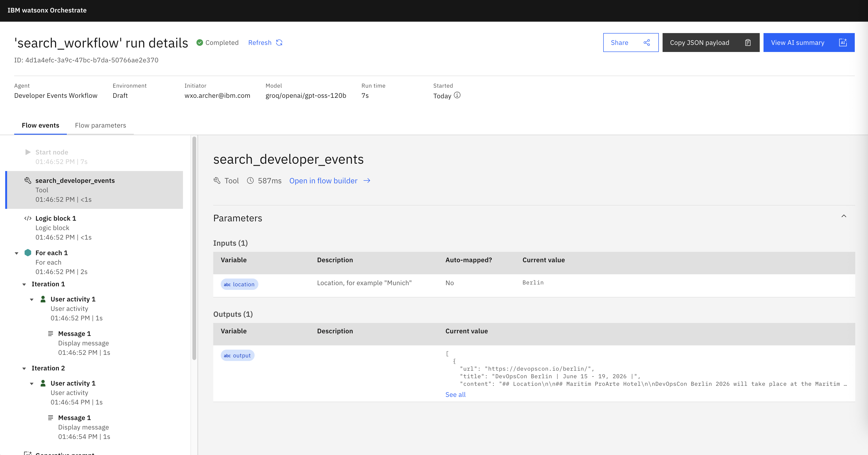This screenshot has width=868, height=455.
Task: Click the arrow icon after Open in flow builder
Action: tap(367, 180)
